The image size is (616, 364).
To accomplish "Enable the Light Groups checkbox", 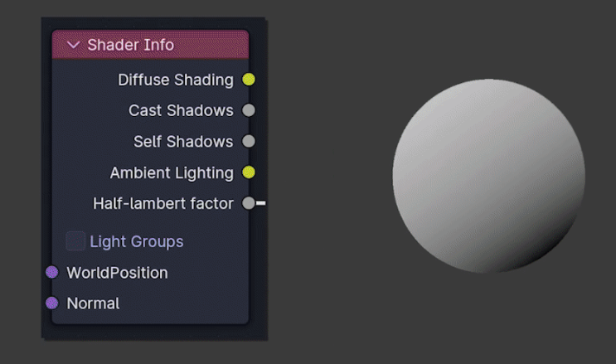I will (x=75, y=241).
